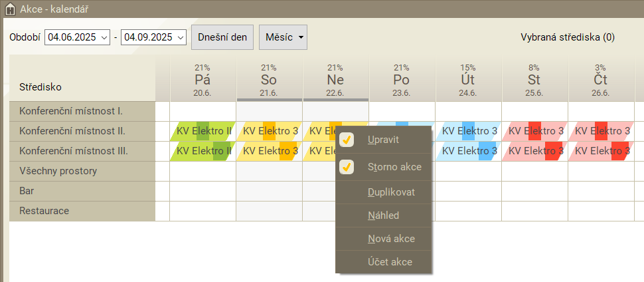Viewport: 644px width, 282px height.
Task: Select Náhled in the context menu
Action: [383, 215]
